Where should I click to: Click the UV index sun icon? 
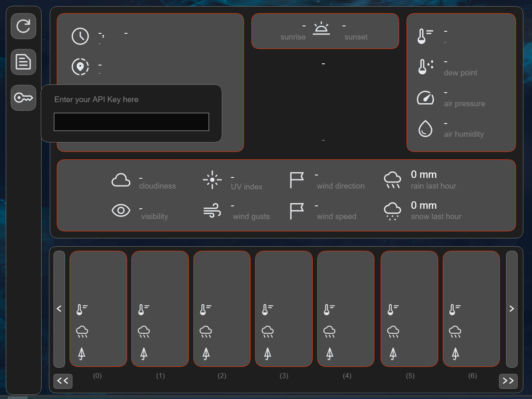coord(212,180)
